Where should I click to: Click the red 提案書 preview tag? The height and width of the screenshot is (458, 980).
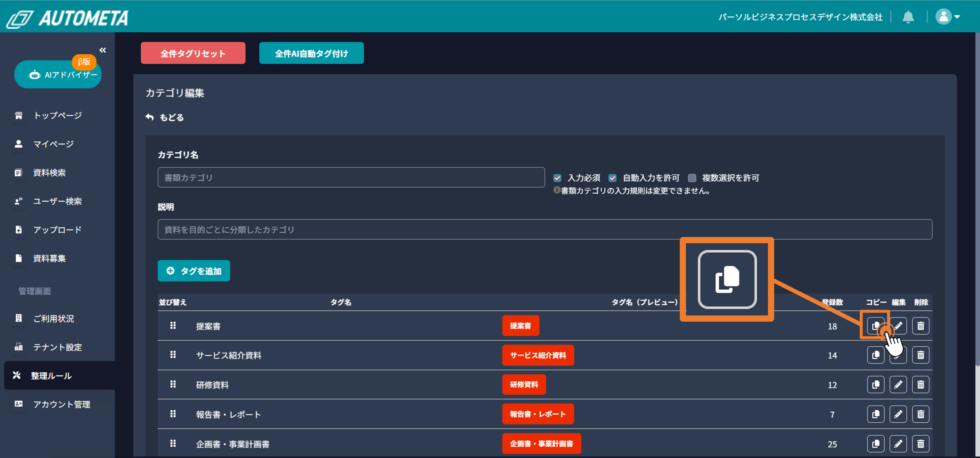(x=520, y=326)
